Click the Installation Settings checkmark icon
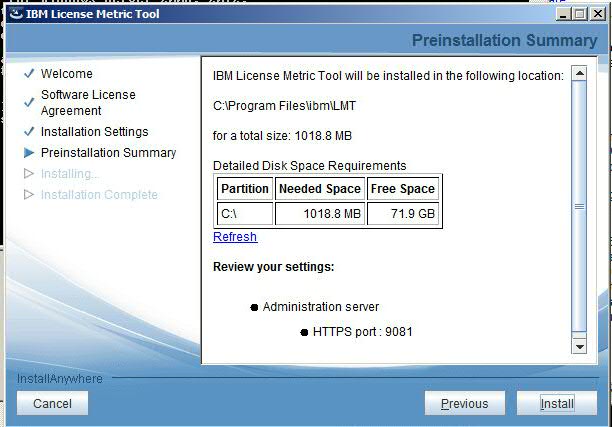This screenshot has height=427, width=612. [x=28, y=132]
